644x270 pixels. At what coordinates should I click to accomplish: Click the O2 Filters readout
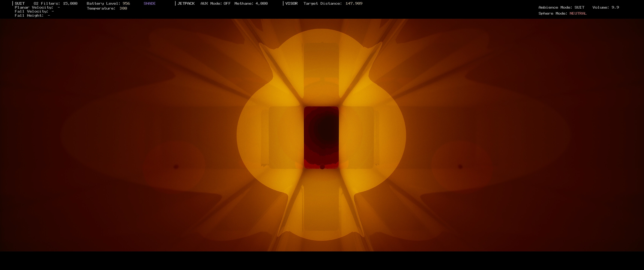[x=55, y=3]
